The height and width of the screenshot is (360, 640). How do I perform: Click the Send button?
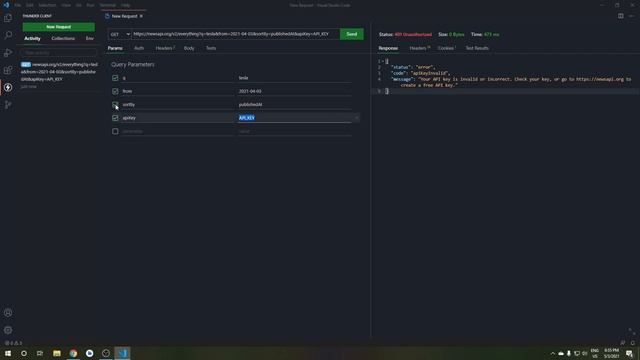point(351,34)
